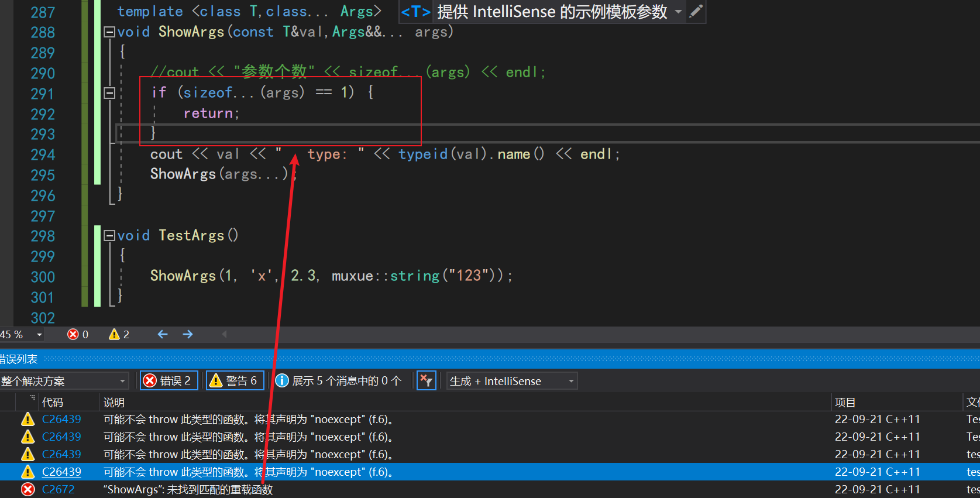Open the 45 % zoom level dropdown
Screen dimensions: 980x498
tap(39, 335)
